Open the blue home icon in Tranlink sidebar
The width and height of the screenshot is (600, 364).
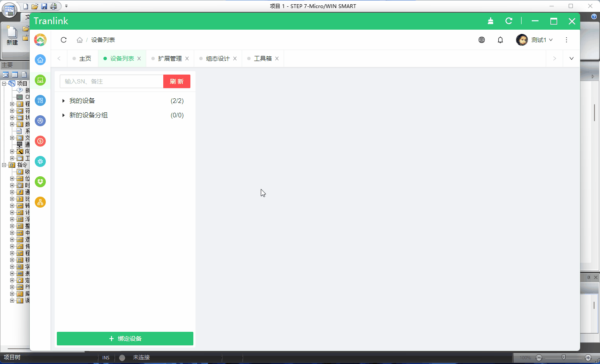coord(40,60)
